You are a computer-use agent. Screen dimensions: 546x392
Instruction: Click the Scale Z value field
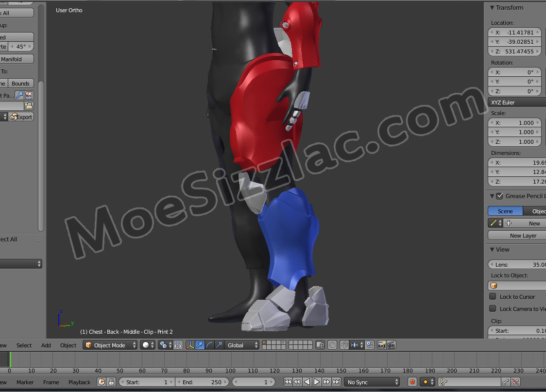pos(515,142)
